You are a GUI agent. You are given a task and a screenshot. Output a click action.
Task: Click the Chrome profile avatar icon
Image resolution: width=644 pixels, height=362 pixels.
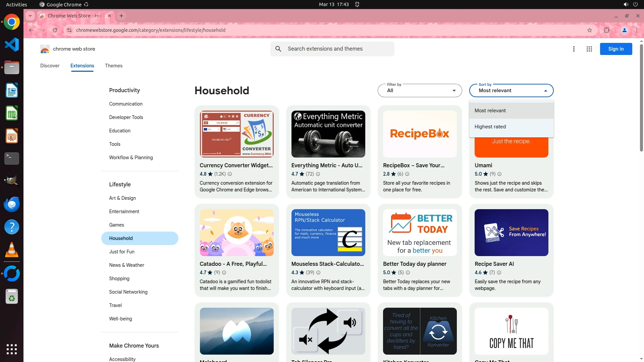[x=624, y=30]
